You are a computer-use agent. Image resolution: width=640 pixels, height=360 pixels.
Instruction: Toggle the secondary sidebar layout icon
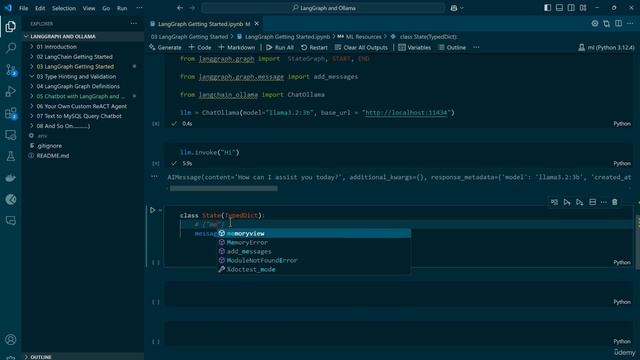pyautogui.click(x=571, y=8)
